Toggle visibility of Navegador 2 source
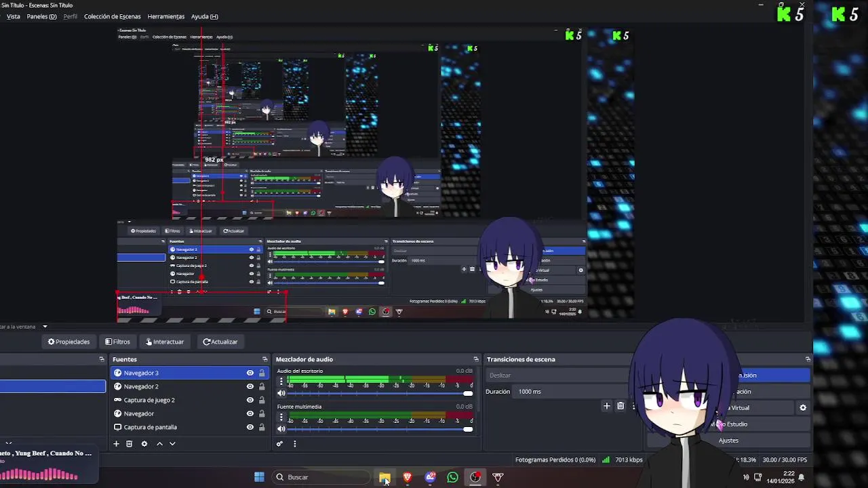This screenshot has width=868, height=488. pyautogui.click(x=250, y=386)
